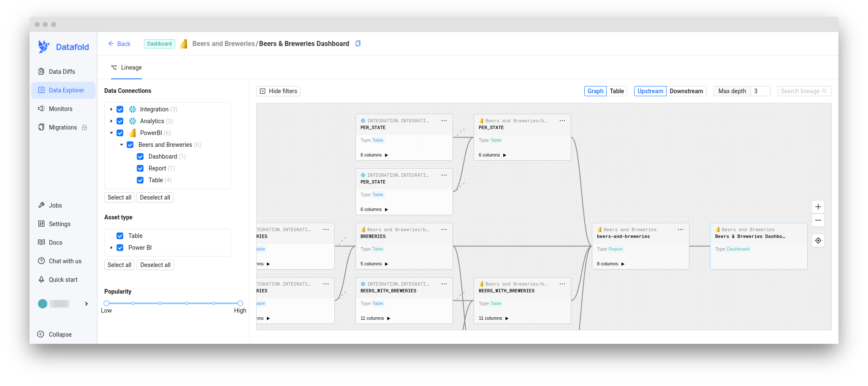
Task: Open Settings icon in sidebar
Action: (41, 224)
